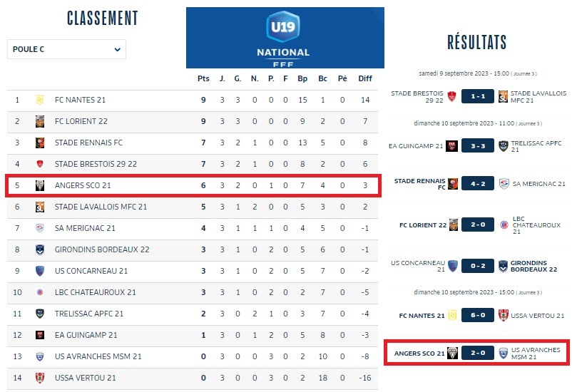
Task: Click the Angers SCO 21 crest in standings
Action: tap(40, 185)
